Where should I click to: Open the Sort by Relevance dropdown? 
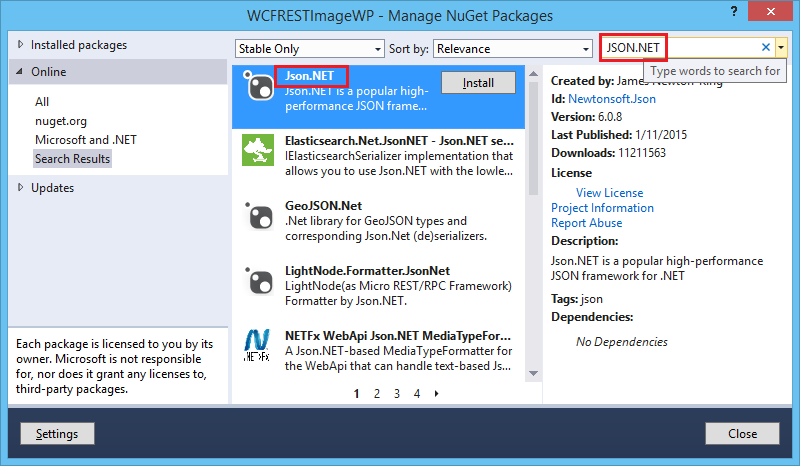click(513, 48)
